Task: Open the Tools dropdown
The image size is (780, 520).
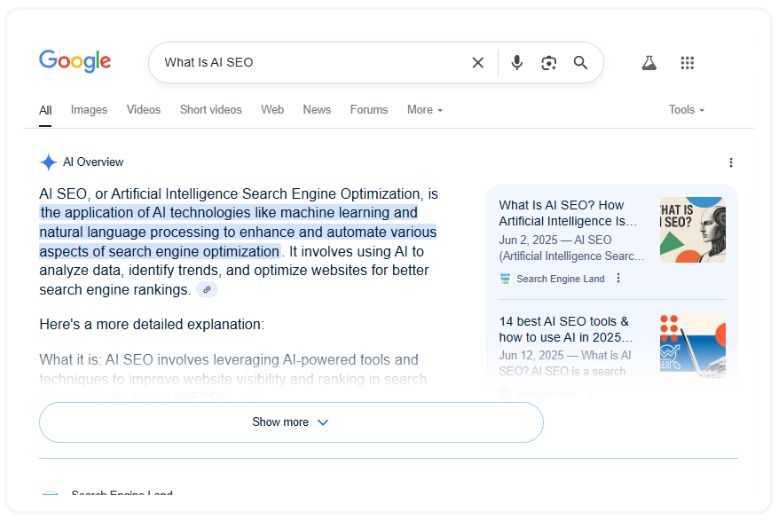Action: pos(686,109)
